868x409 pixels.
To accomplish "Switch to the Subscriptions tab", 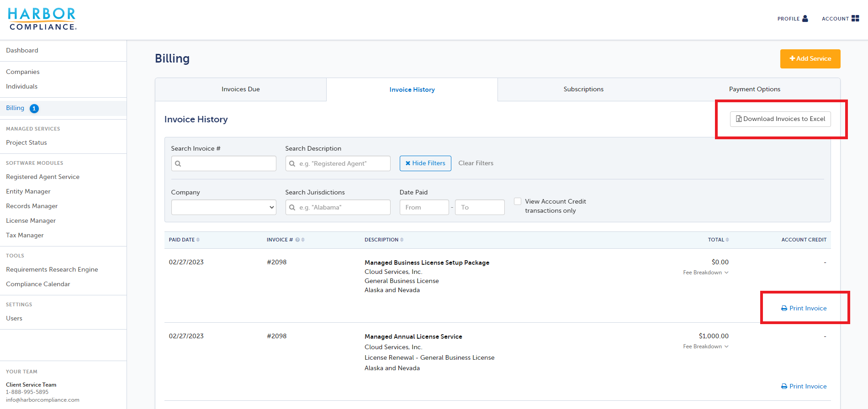I will click(583, 89).
